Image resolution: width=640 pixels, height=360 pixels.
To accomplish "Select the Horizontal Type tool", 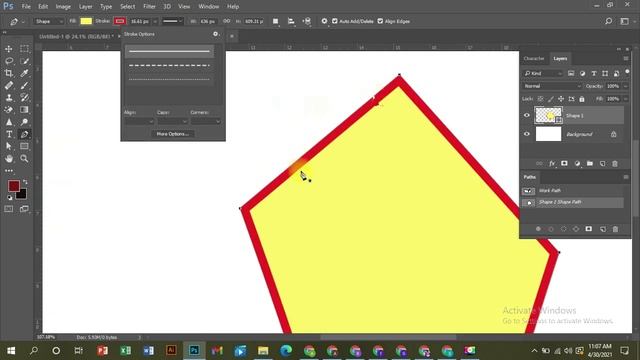I will point(9,134).
